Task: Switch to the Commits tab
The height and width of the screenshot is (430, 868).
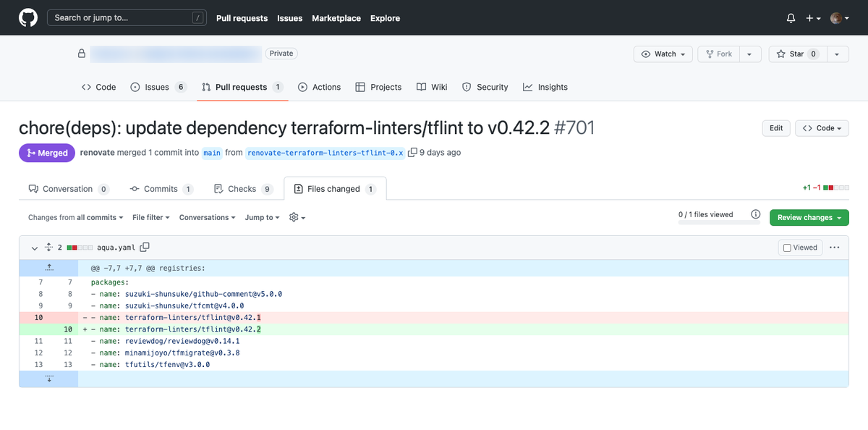Action: point(161,189)
